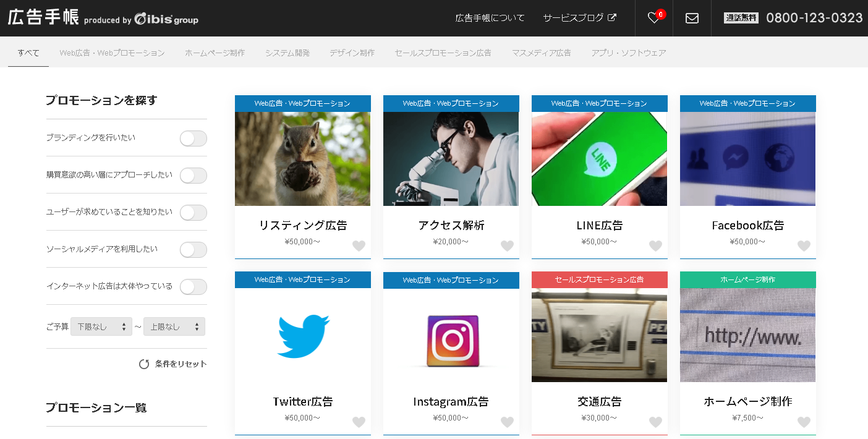Click ¥50,000〜 price under リスティング広告

click(303, 242)
